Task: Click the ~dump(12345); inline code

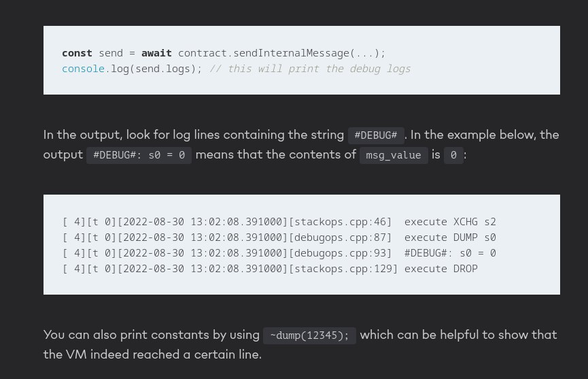Action: [310, 335]
